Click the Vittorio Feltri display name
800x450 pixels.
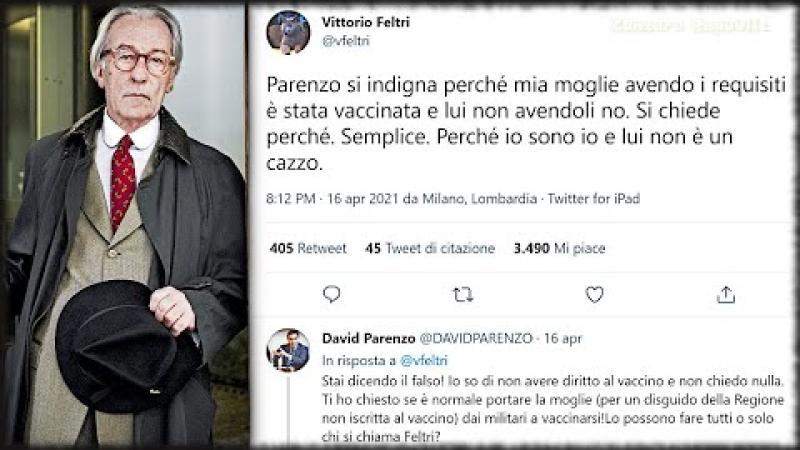tap(365, 22)
